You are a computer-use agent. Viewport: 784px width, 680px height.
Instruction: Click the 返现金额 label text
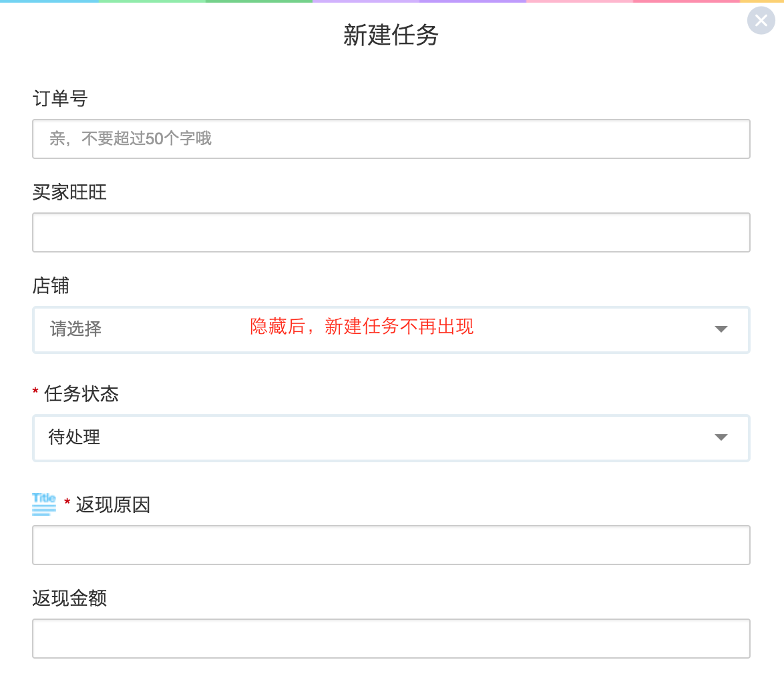(69, 598)
